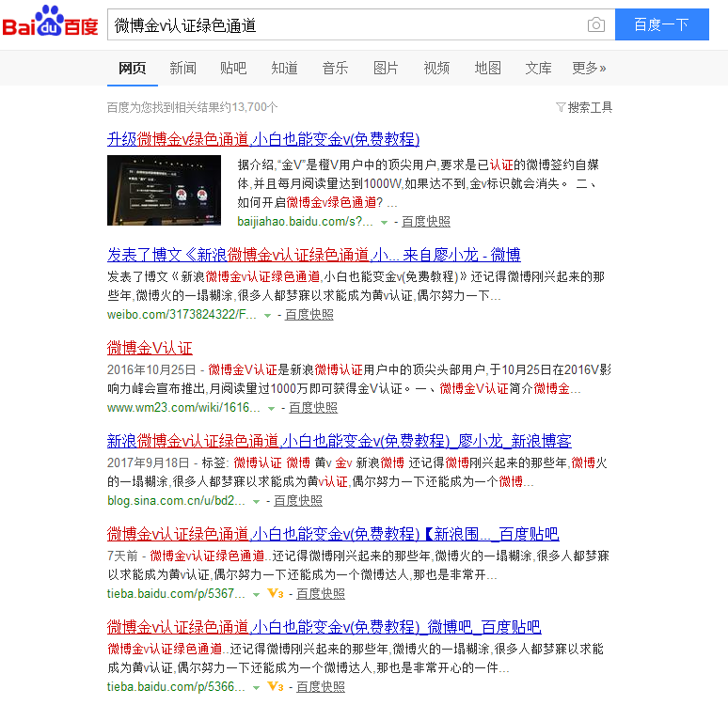This screenshot has height=705, width=728.
Task: Click the tieba.baidu.com/p/5366... URL
Action: tap(176, 687)
